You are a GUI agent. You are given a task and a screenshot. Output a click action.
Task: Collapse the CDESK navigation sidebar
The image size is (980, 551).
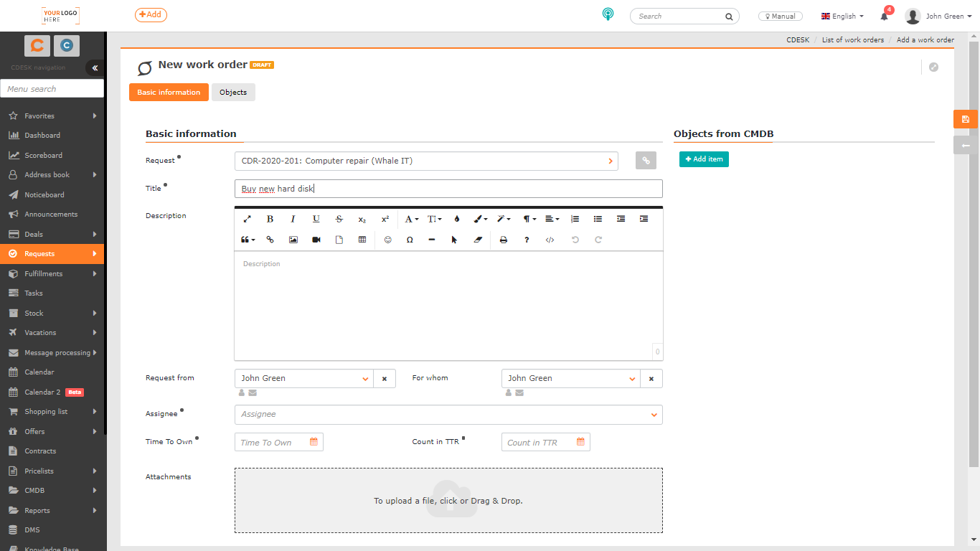(95, 67)
